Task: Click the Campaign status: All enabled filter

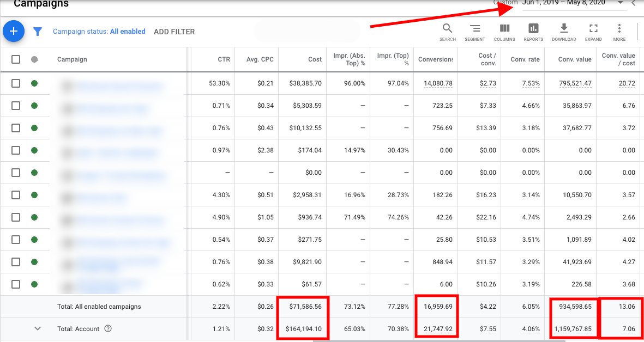Action: point(99,32)
